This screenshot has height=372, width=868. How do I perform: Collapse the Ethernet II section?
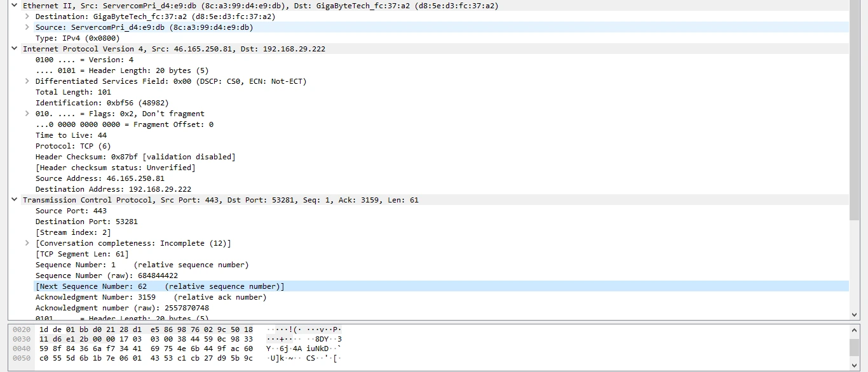(x=15, y=6)
